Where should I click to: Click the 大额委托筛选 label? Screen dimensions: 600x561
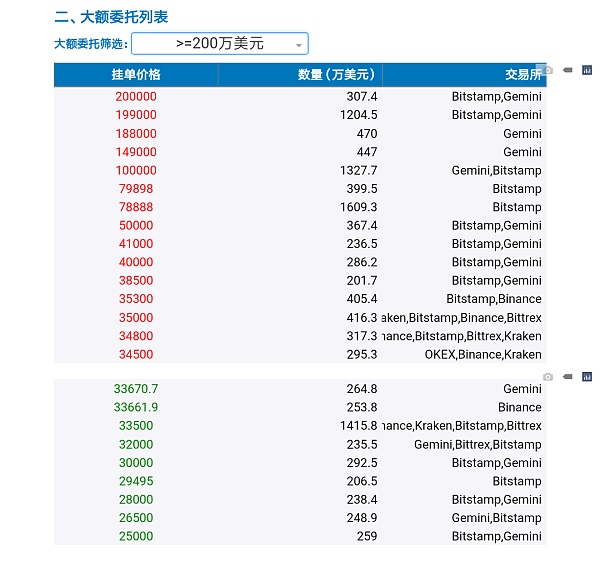pyautogui.click(x=91, y=44)
